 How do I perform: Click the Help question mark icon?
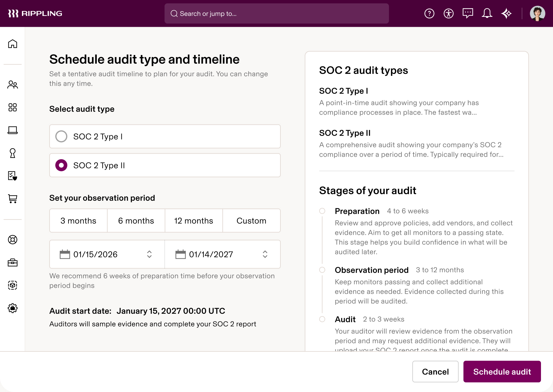(x=429, y=13)
